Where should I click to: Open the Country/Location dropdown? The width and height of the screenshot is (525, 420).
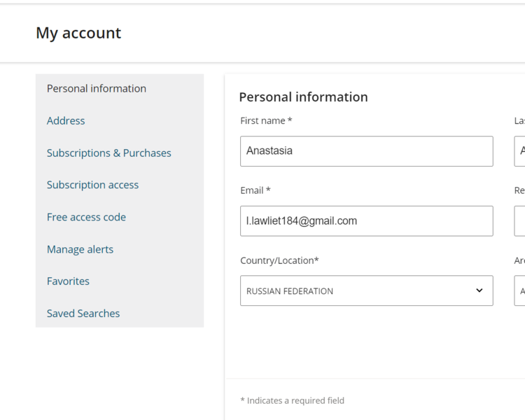tap(357, 290)
